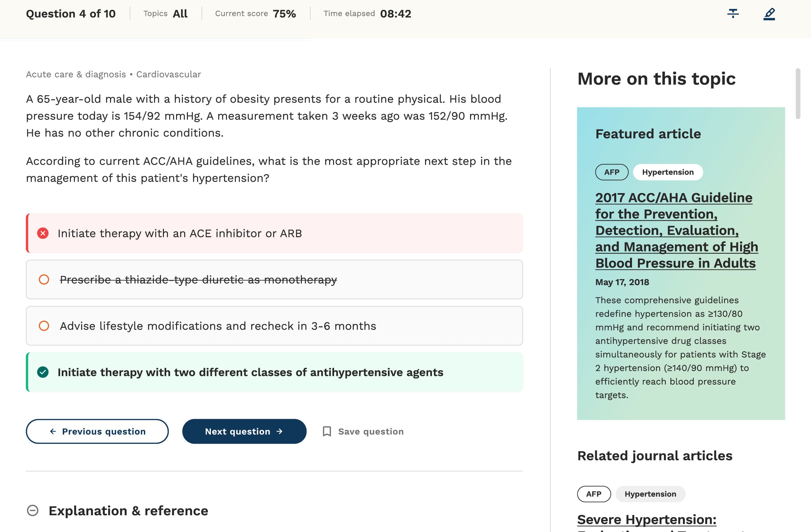
Task: Click the Related journal articles heading
Action: (655, 456)
